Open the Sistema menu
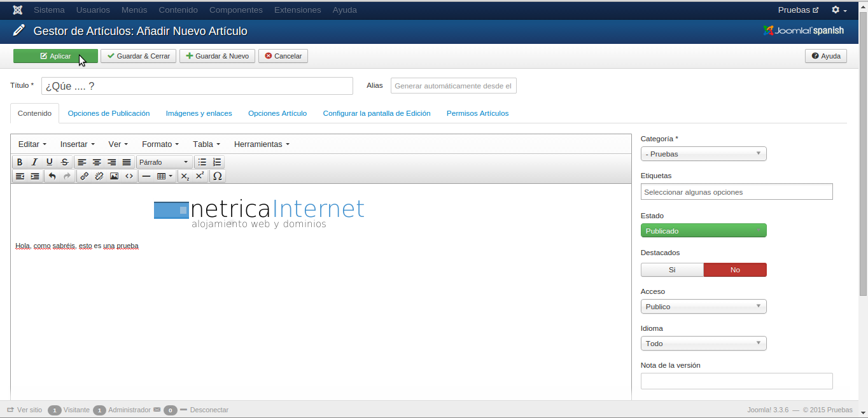 point(49,10)
